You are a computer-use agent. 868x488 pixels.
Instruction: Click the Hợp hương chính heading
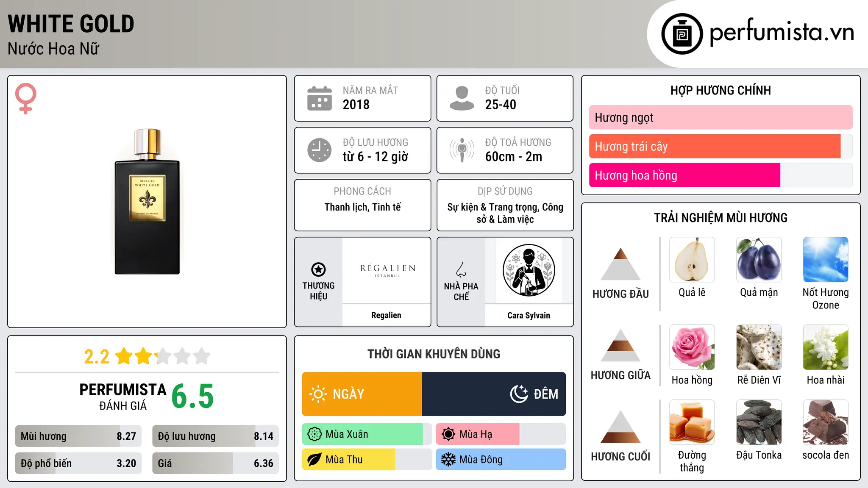point(721,90)
